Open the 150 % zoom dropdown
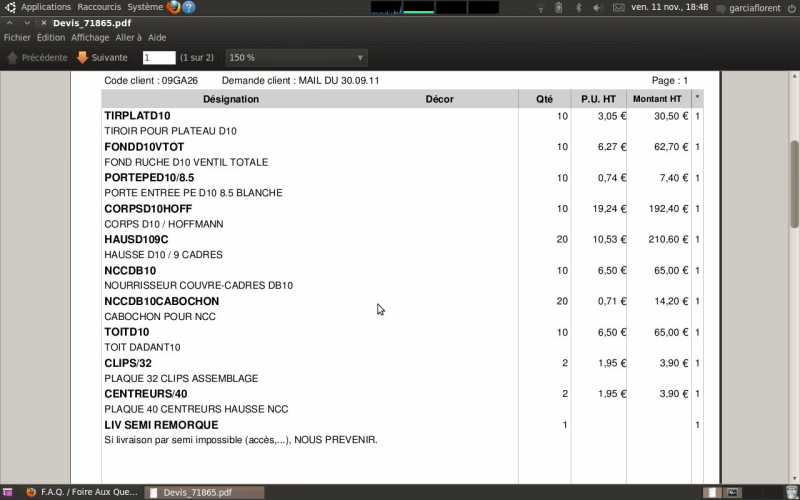The width and height of the screenshot is (800, 500). [297, 58]
